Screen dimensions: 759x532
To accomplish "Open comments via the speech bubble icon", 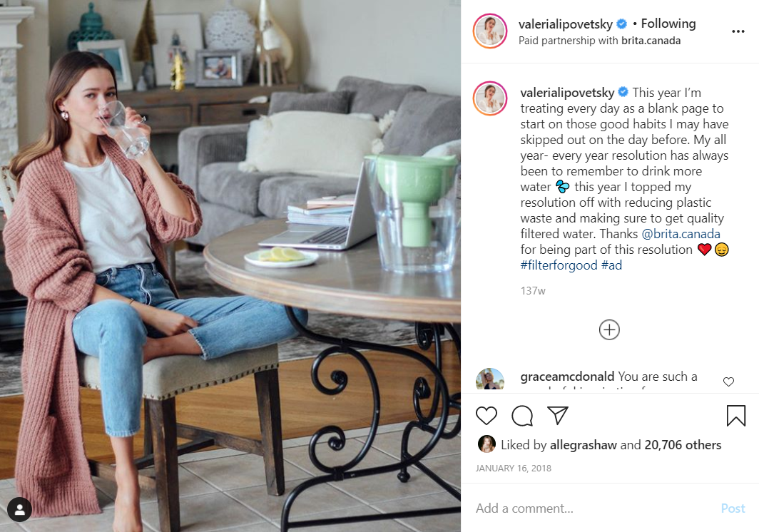I will tap(522, 416).
